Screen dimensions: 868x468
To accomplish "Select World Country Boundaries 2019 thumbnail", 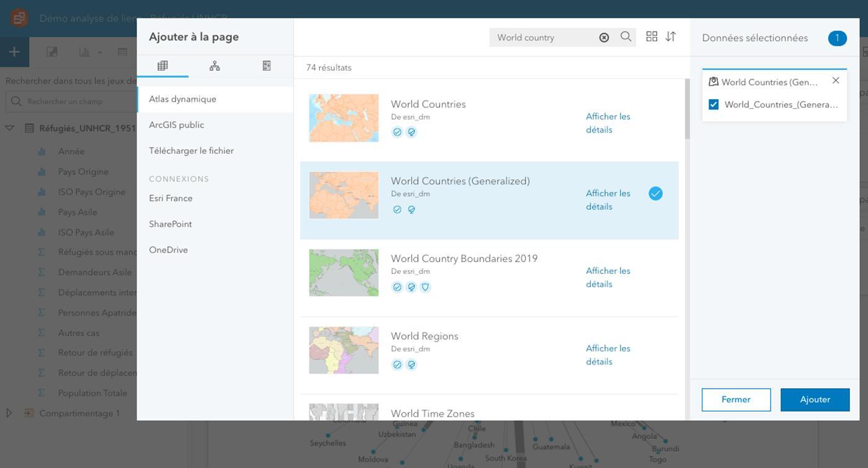I will click(344, 273).
